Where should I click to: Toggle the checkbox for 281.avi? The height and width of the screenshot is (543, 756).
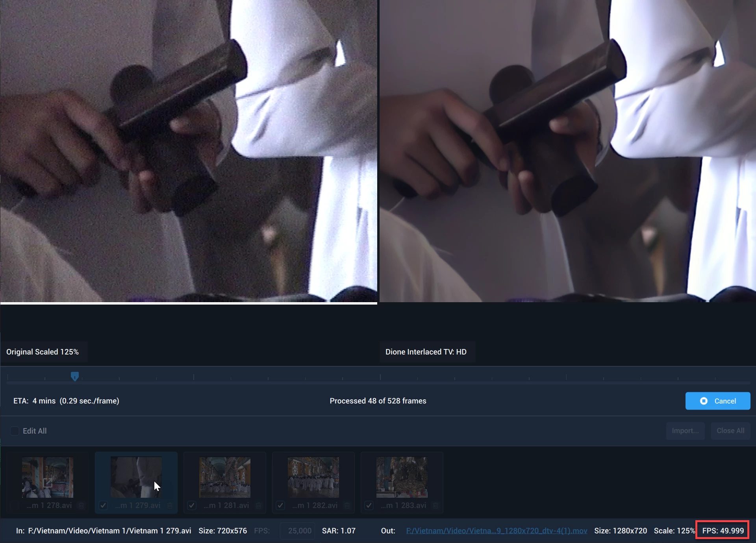click(192, 506)
